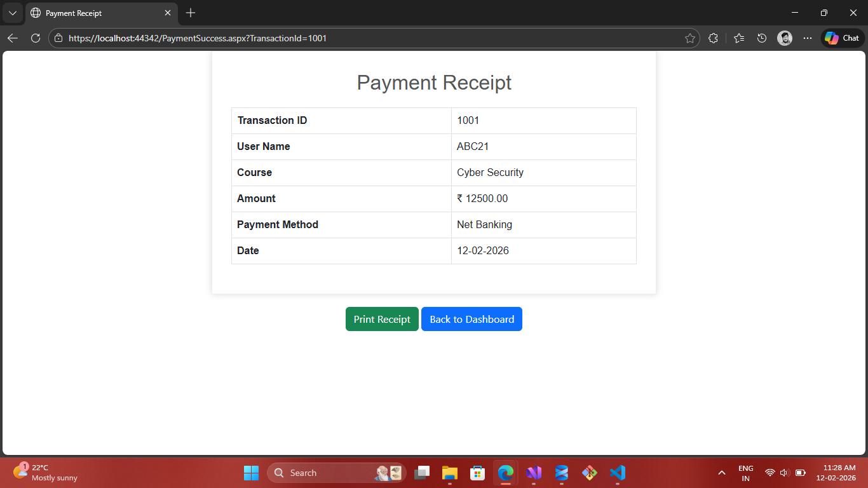Refresh the payment receipt page
Image resolution: width=868 pixels, height=488 pixels.
coord(36,38)
